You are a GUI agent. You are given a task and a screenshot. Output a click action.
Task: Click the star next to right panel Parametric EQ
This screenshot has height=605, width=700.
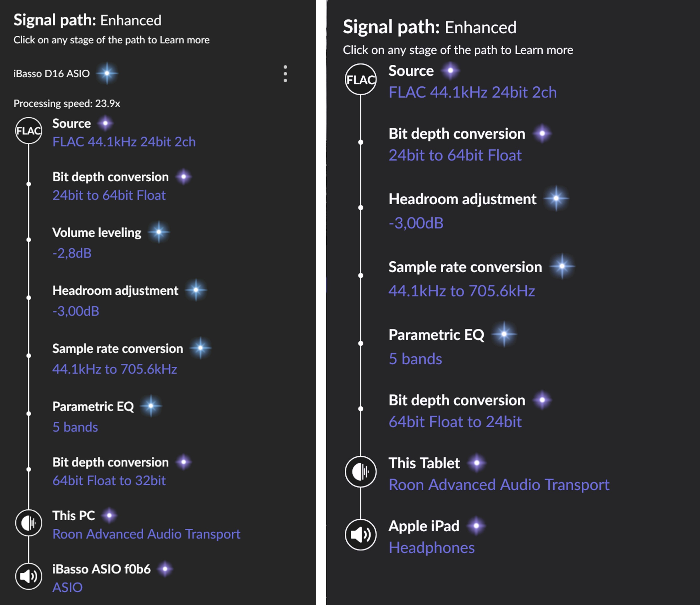pos(504,334)
